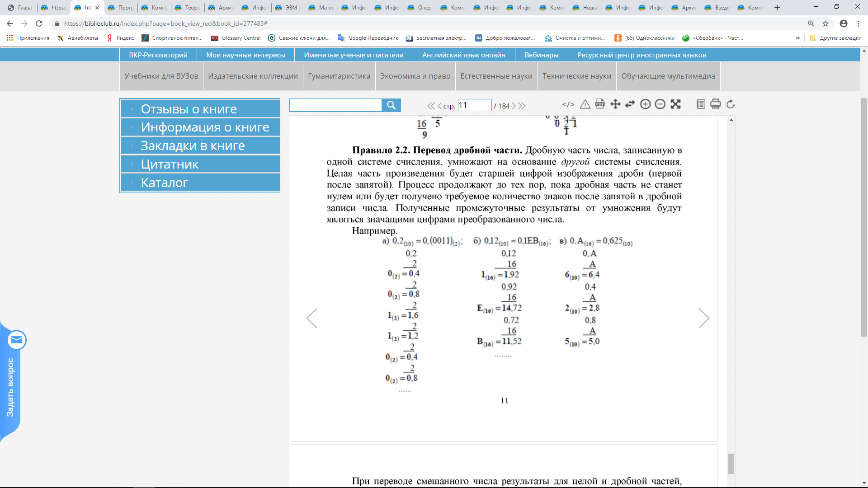Image resolution: width=868 pixels, height=488 pixels.
Task: Click the bookmark star in address bar
Action: [x=826, y=23]
